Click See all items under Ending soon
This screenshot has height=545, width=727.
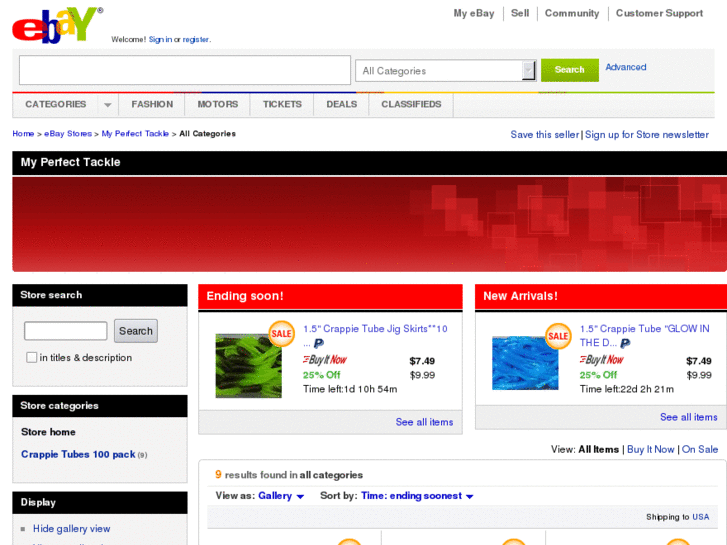(x=424, y=422)
